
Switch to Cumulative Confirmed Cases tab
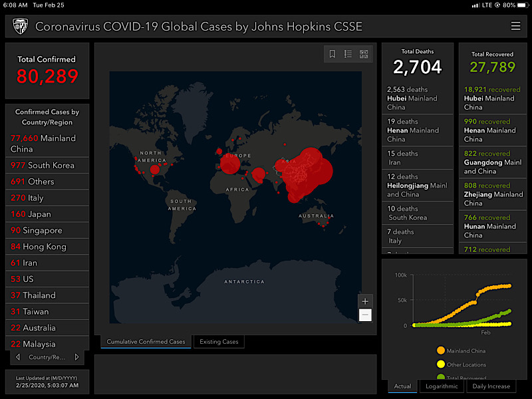tap(146, 342)
